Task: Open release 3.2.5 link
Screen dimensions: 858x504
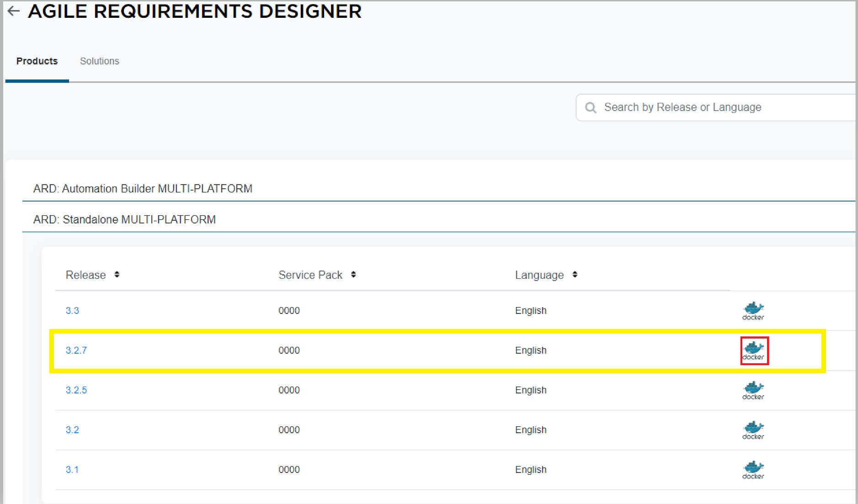Action: point(76,390)
